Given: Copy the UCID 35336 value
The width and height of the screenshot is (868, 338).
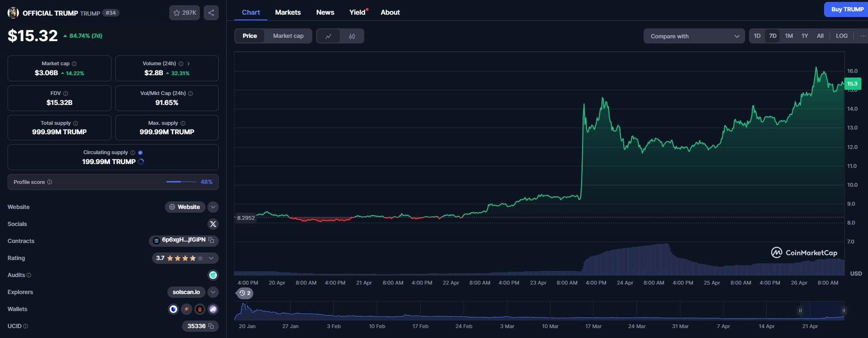Looking at the screenshot, I should 211,326.
